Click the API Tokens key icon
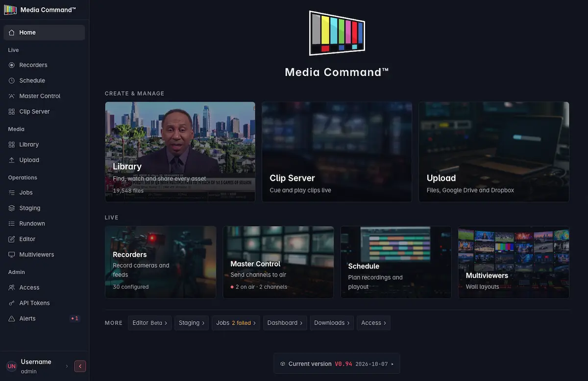 [x=12, y=303]
